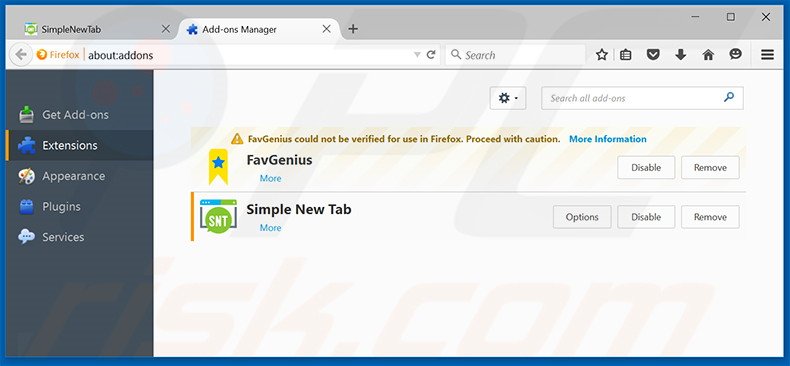Close the SimpleNewTab tab
Screen dimensions: 790x366
pos(165,29)
